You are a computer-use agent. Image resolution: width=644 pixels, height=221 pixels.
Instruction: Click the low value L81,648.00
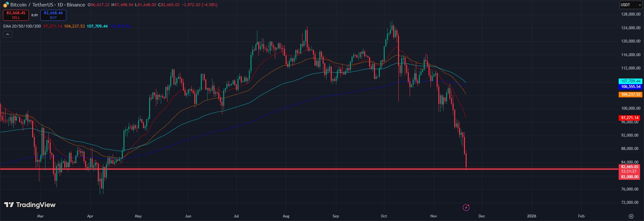(146, 5)
